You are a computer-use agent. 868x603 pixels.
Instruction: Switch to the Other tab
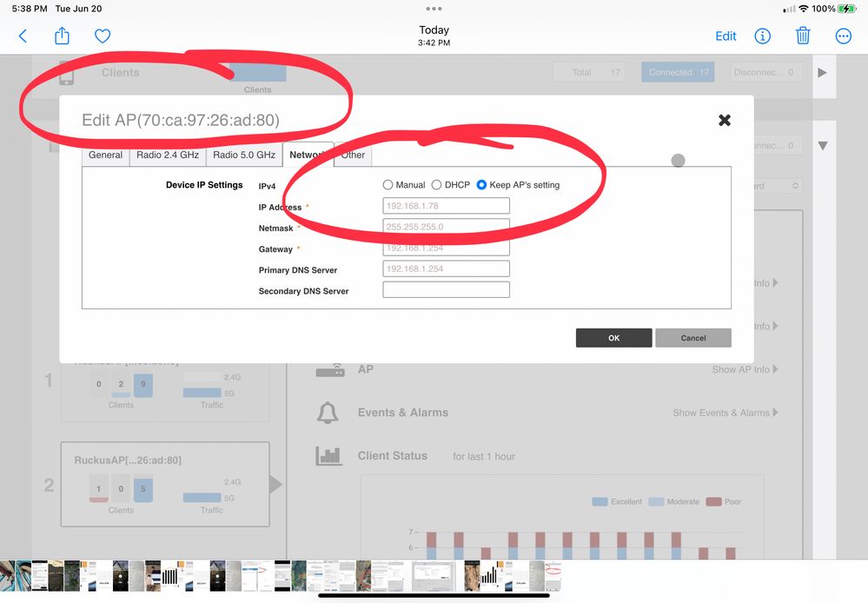tap(353, 155)
